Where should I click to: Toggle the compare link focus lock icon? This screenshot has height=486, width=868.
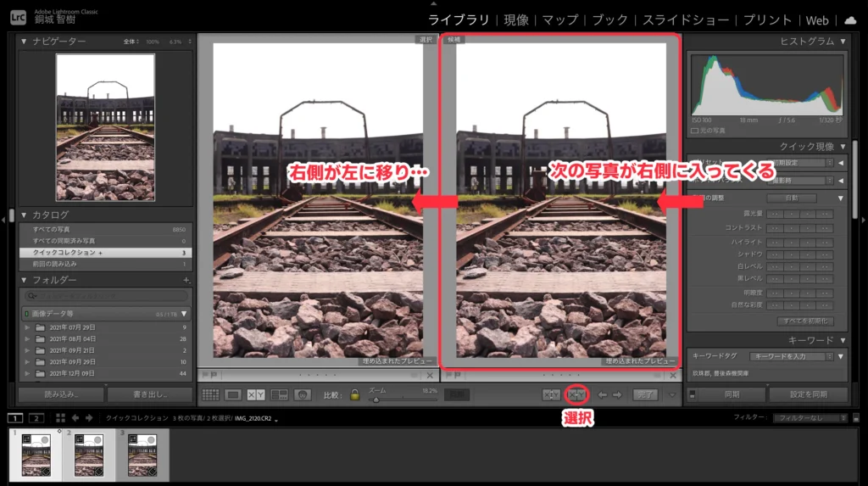tap(355, 394)
